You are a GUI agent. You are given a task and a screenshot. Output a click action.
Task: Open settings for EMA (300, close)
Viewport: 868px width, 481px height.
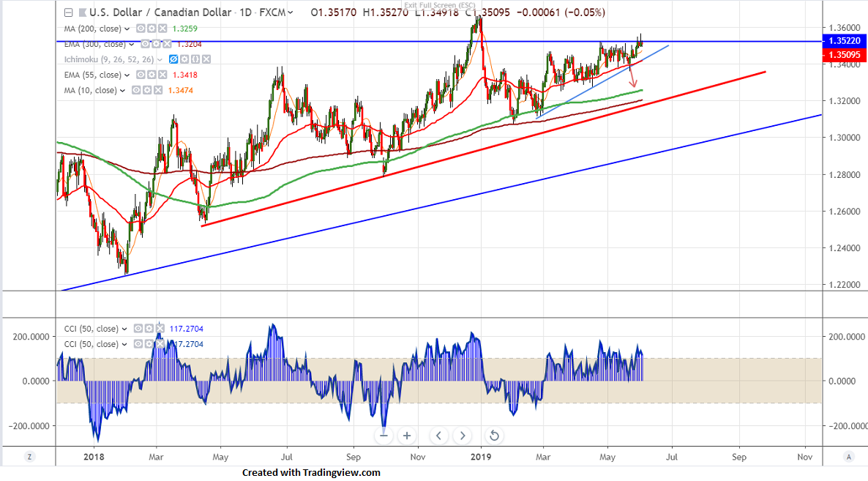click(156, 44)
